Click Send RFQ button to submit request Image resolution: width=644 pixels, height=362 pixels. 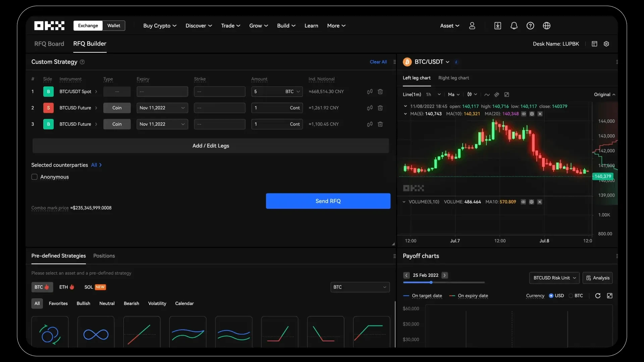328,201
